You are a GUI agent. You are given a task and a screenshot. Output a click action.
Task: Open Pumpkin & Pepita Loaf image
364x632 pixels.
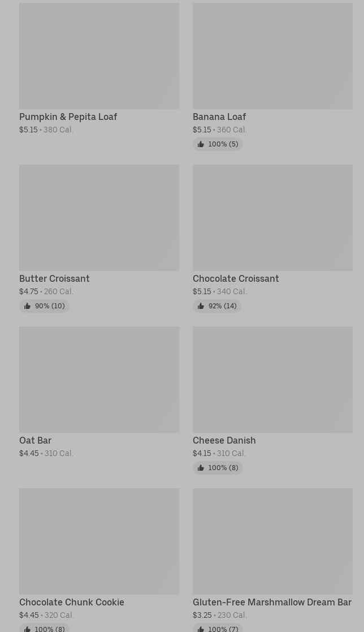(x=99, y=56)
